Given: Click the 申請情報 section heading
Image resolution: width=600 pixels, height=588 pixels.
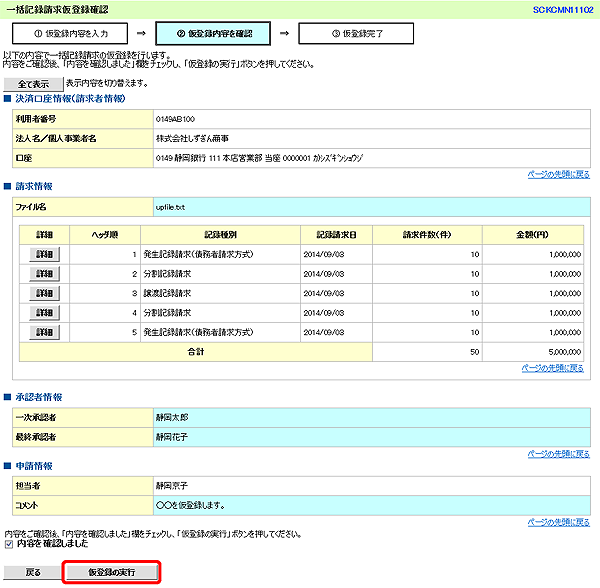Looking at the screenshot, I should pyautogui.click(x=34, y=466).
